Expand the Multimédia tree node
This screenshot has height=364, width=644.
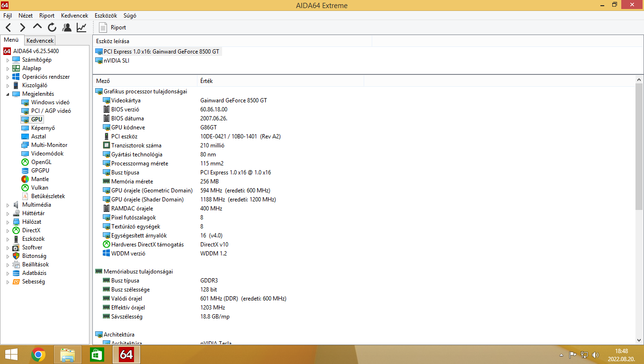pyautogui.click(x=8, y=205)
